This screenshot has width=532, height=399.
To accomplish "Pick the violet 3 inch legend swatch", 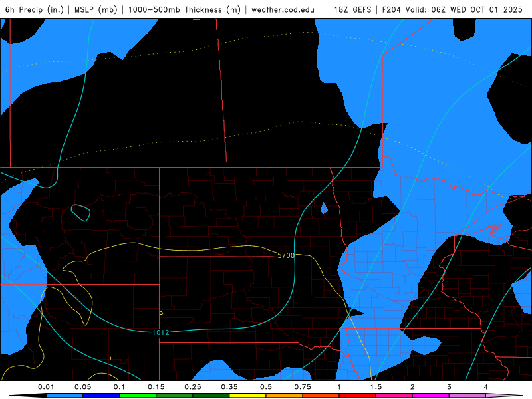I will click(467, 396).
